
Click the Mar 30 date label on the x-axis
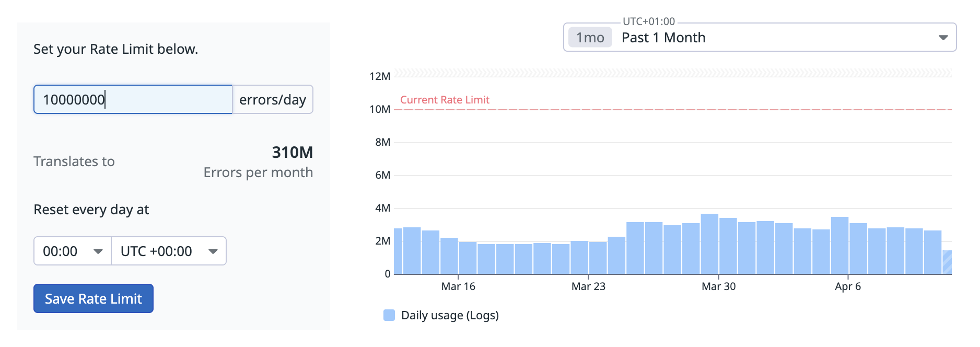[x=718, y=286]
